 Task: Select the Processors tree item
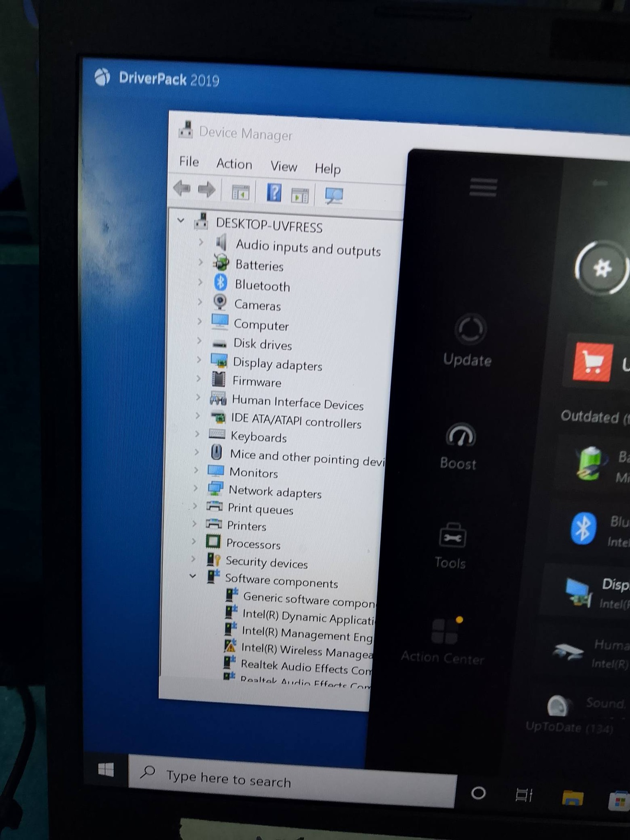253,544
